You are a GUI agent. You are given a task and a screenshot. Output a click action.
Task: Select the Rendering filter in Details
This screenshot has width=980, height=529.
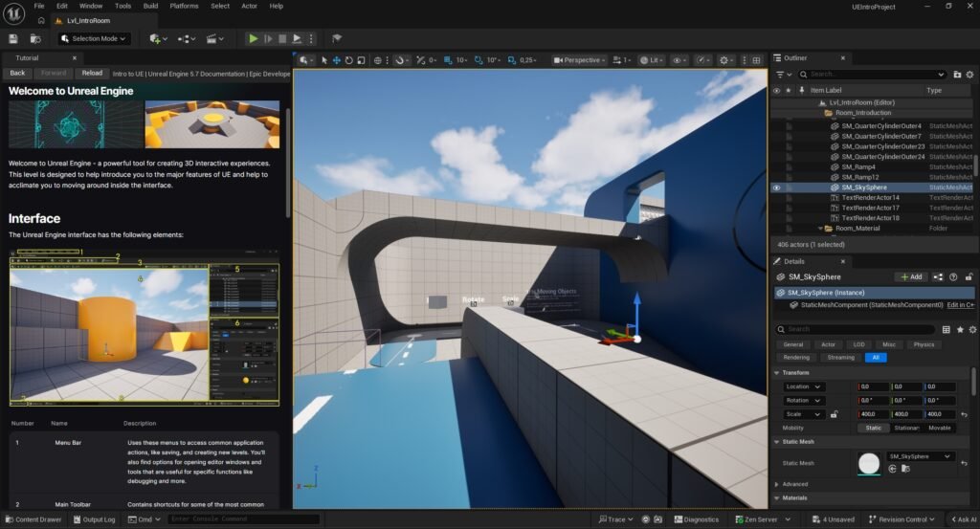pos(796,357)
